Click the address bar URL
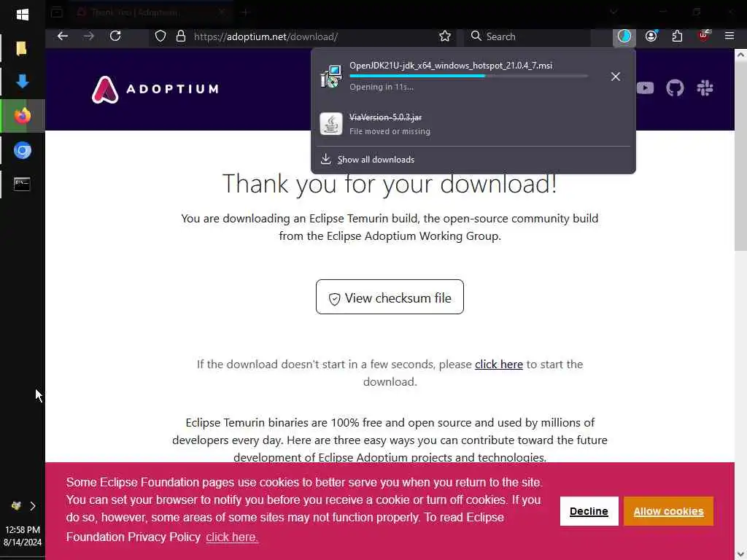This screenshot has height=560, width=747. 266,36
